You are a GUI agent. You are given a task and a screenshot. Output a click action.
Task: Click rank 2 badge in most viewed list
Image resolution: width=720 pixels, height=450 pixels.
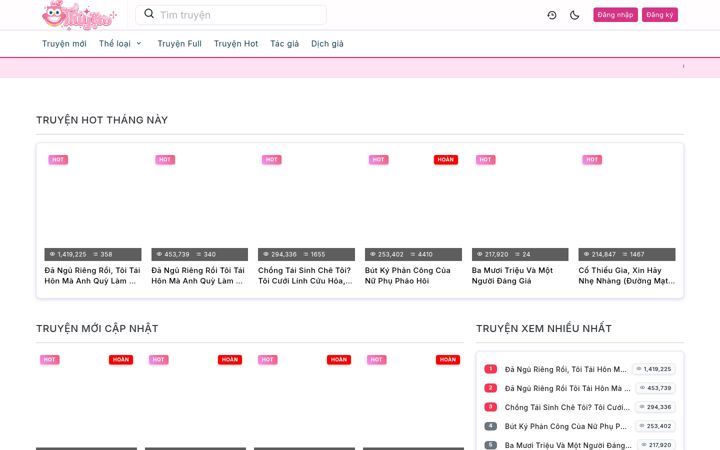coord(490,388)
